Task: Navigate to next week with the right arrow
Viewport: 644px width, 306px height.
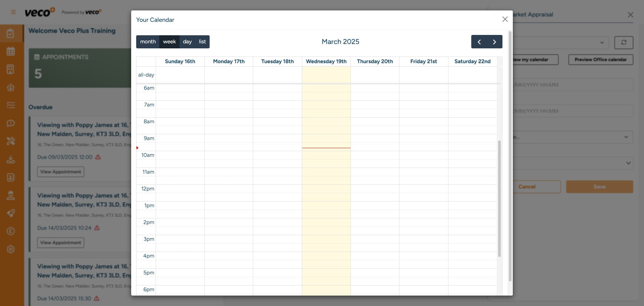Action: [495, 42]
